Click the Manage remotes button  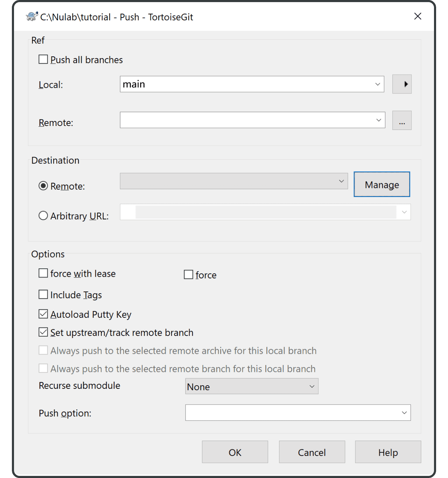(382, 184)
